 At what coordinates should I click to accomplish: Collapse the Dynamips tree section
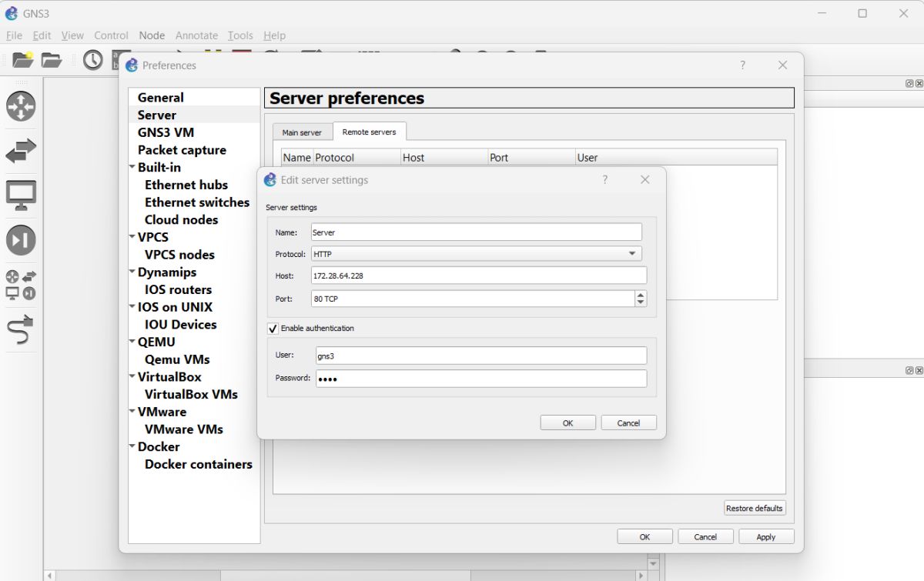pyautogui.click(x=132, y=272)
